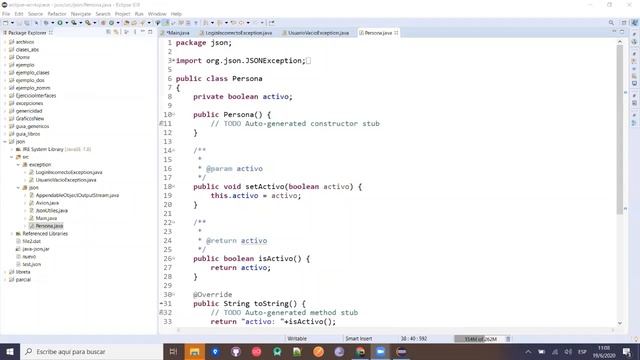640x360 pixels.
Task: Collapse All in Package Explorer toolbar
Action: 109,32
